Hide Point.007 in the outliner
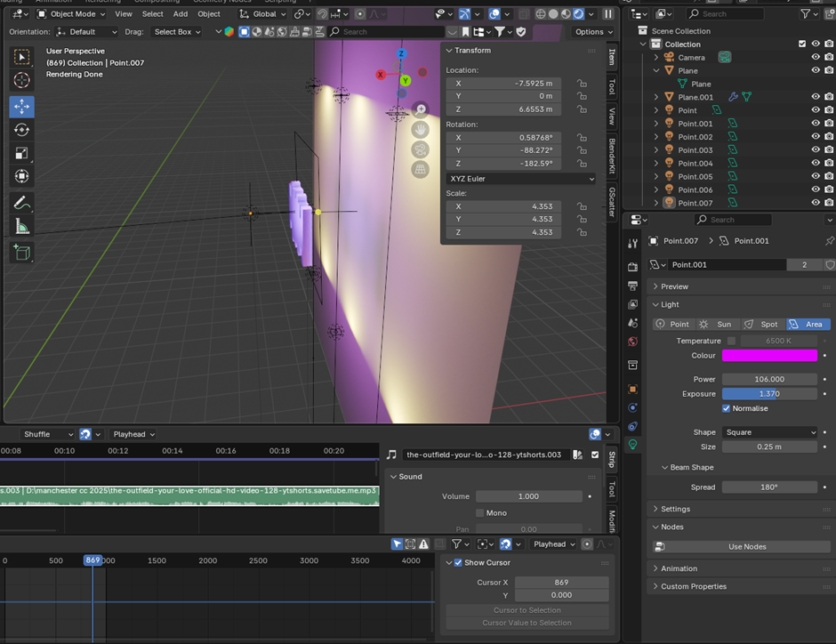The width and height of the screenshot is (836, 644). [816, 203]
